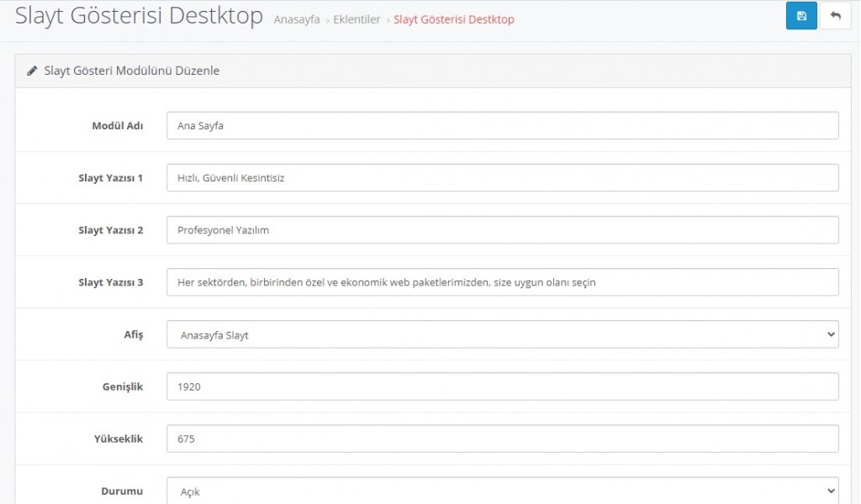The width and height of the screenshot is (861, 504).
Task: Click the Yükseklik field containing 675
Action: tap(502, 438)
